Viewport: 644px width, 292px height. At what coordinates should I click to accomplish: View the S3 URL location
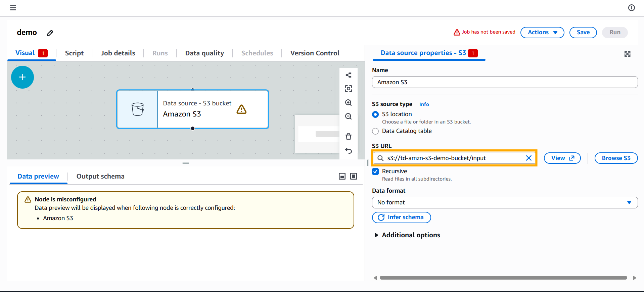point(562,158)
